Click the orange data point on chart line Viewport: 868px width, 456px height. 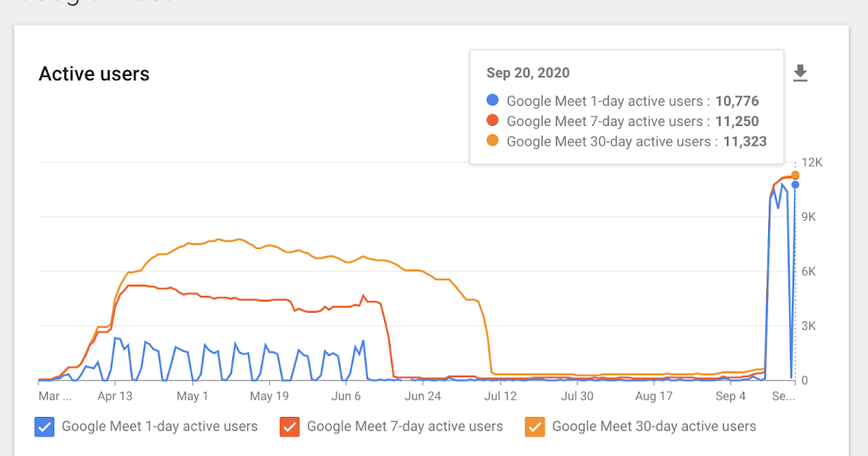pos(795,175)
